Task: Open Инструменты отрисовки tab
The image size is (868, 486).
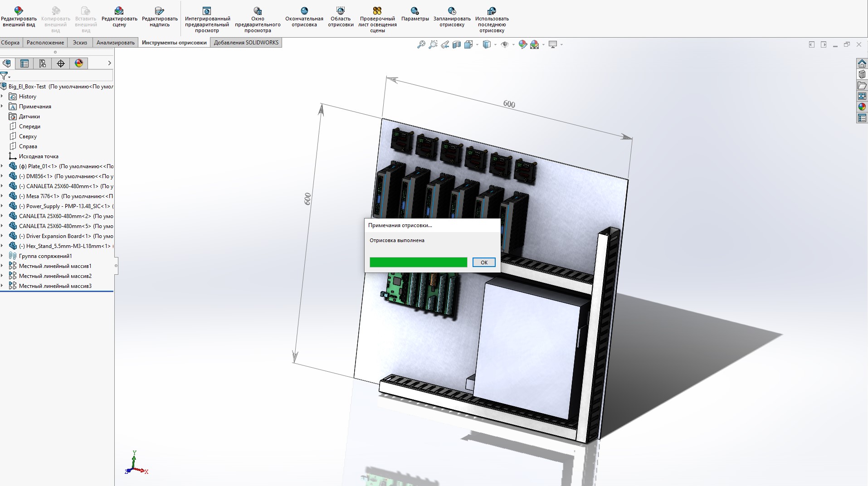Action: pyautogui.click(x=174, y=43)
